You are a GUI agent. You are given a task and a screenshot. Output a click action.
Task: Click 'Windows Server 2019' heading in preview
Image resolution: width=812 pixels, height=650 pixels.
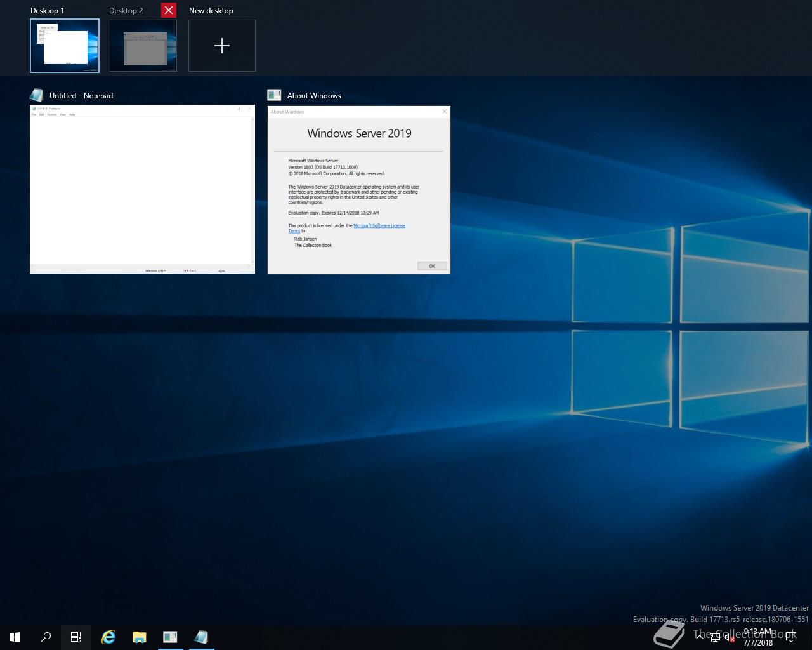click(359, 133)
